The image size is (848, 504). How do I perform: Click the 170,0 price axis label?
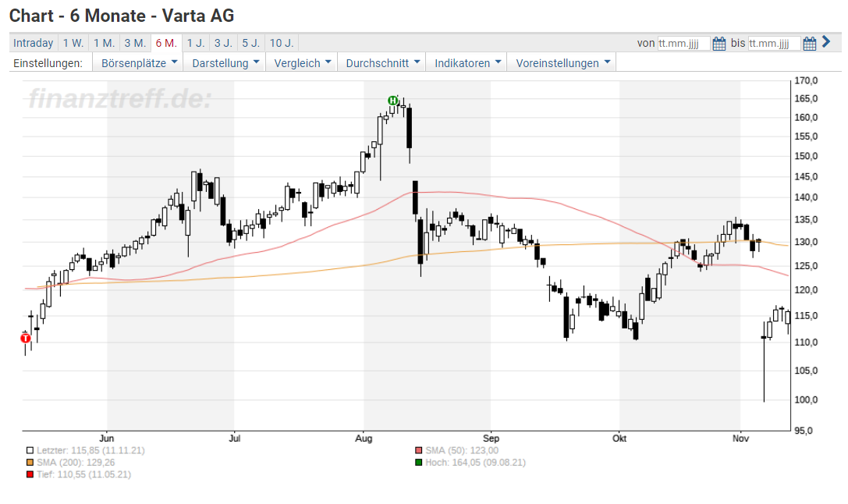(806, 80)
